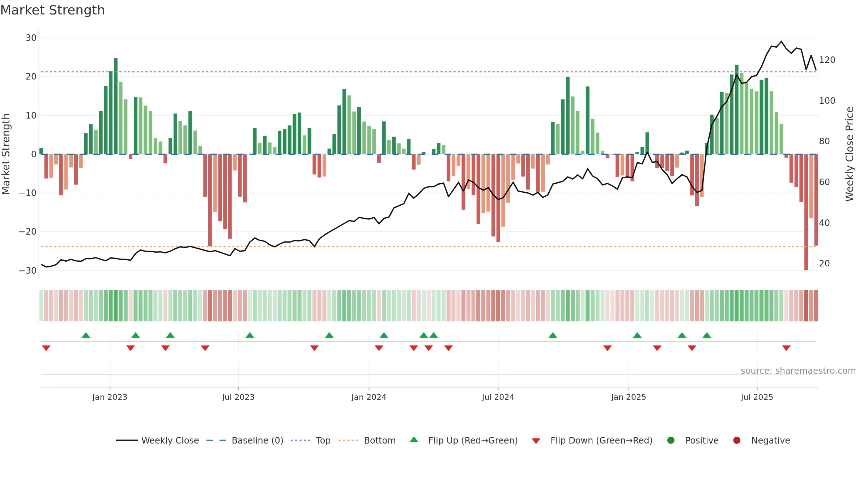Screen dimensions: 868x488
Task: Click the deepest red bar near September 2025
Action: coord(806,212)
